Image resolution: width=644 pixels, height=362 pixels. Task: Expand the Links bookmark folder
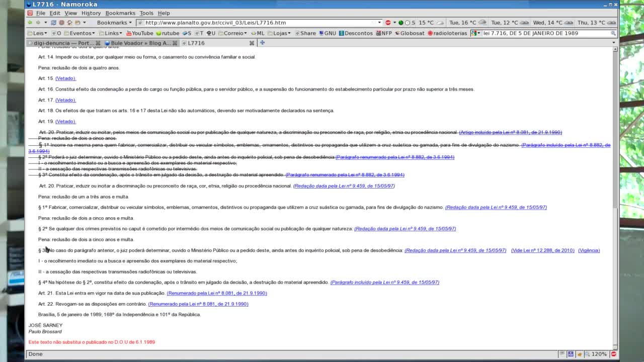(111, 33)
